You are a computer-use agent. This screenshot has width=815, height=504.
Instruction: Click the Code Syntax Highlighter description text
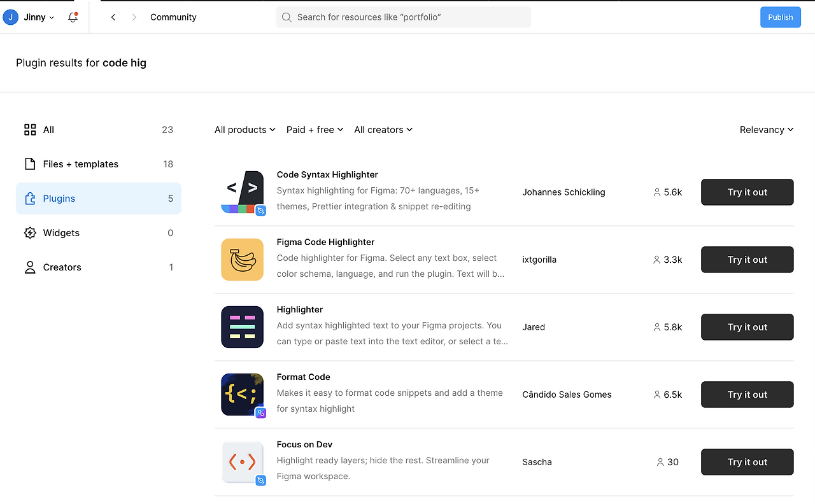[378, 199]
